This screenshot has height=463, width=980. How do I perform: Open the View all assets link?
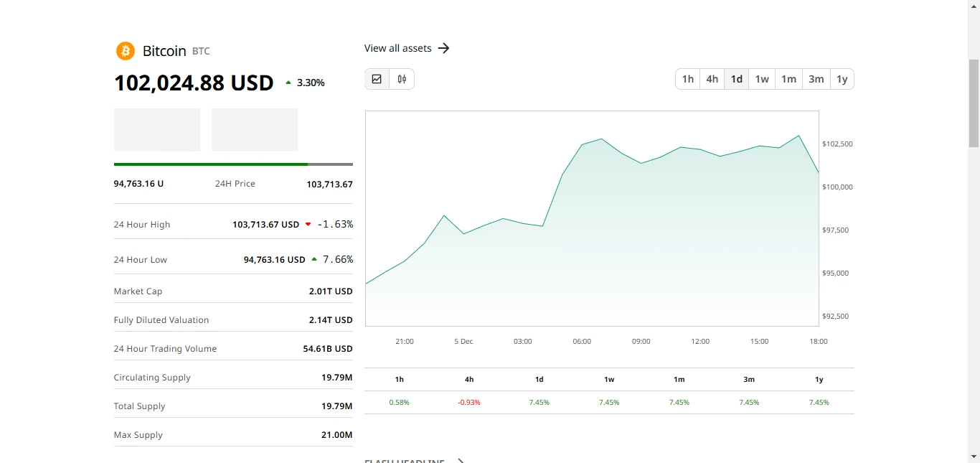(398, 48)
